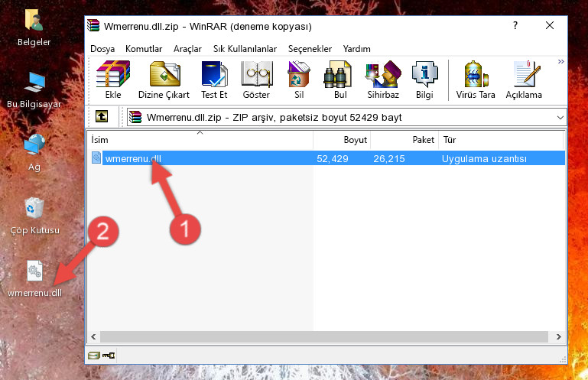
Task: Open the Bul (Find) binoculars tool
Action: point(339,80)
